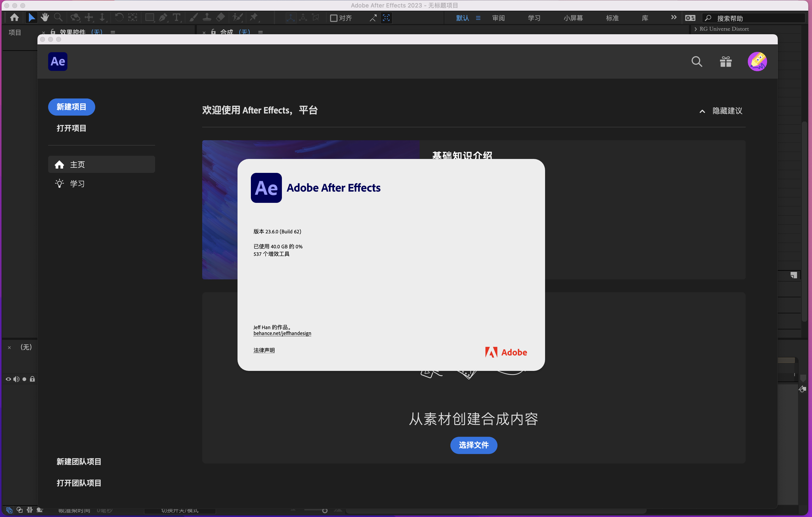Select the Pen tool
This screenshot has height=517, width=812.
pos(163,18)
